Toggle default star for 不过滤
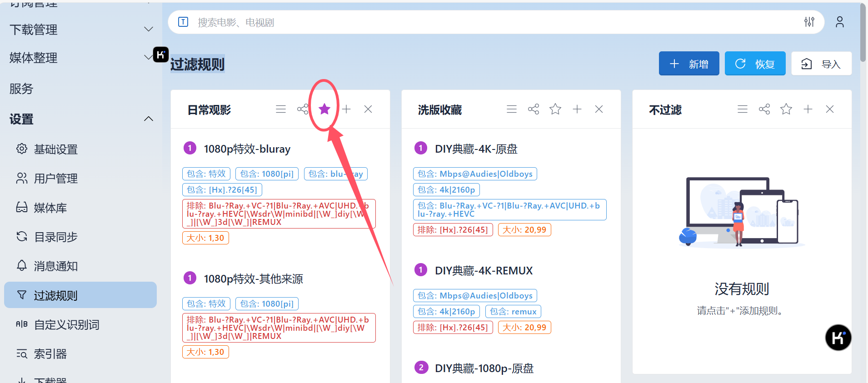Viewport: 868px width, 383px height. point(786,109)
